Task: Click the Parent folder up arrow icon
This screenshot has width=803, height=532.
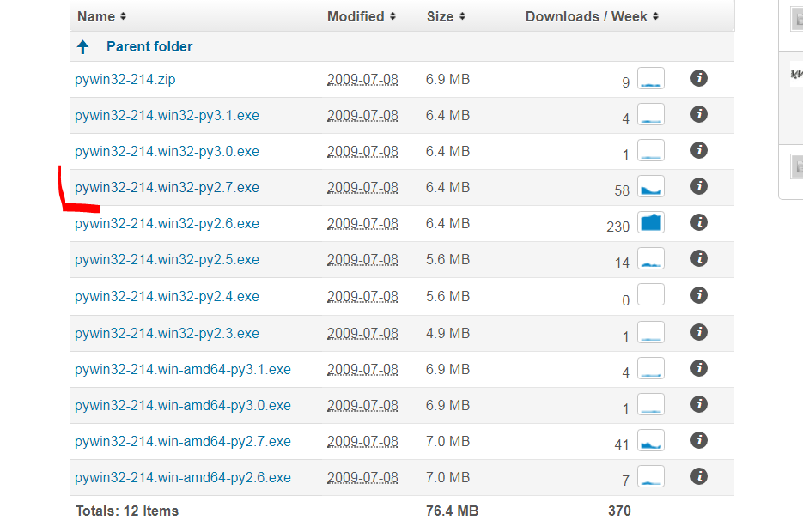Action: click(83, 47)
